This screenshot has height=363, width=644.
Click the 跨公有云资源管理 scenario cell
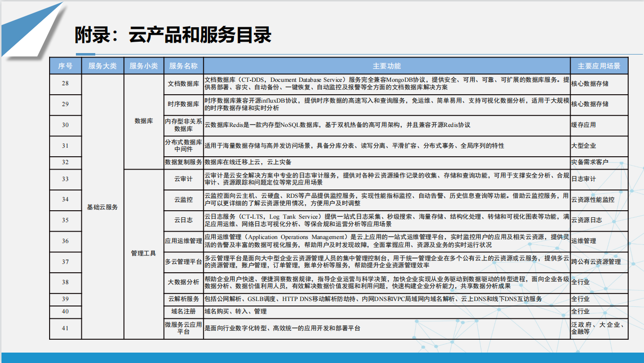tap(596, 261)
